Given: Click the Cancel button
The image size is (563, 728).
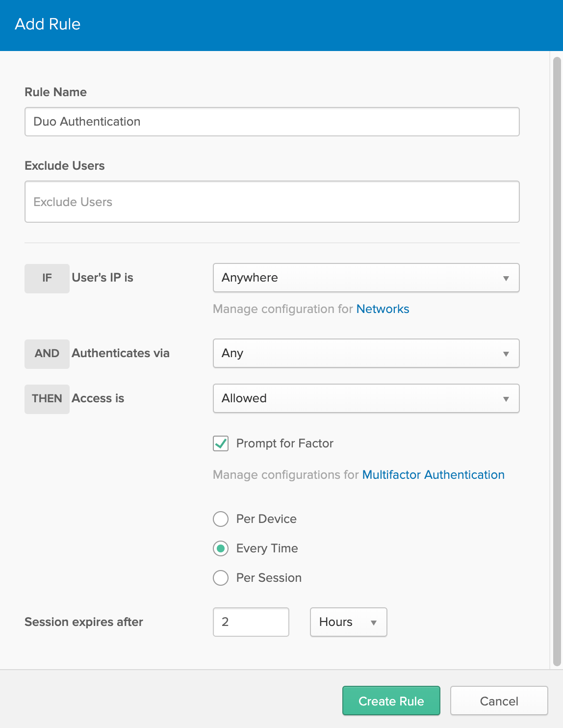Looking at the screenshot, I should [499, 701].
